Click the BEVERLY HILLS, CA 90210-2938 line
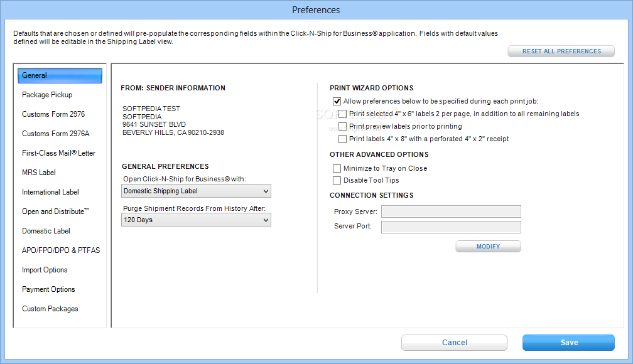This screenshot has width=633, height=364. click(x=173, y=132)
